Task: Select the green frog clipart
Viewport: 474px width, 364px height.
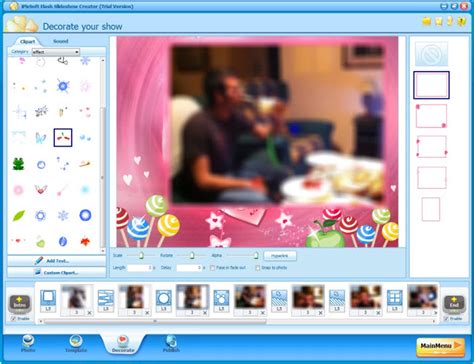Action: coord(19,164)
